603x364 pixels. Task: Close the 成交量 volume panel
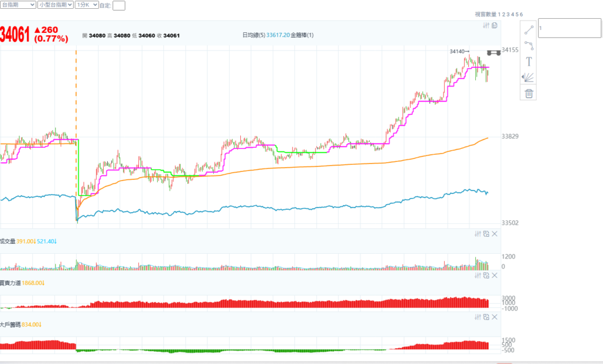pyautogui.click(x=495, y=234)
